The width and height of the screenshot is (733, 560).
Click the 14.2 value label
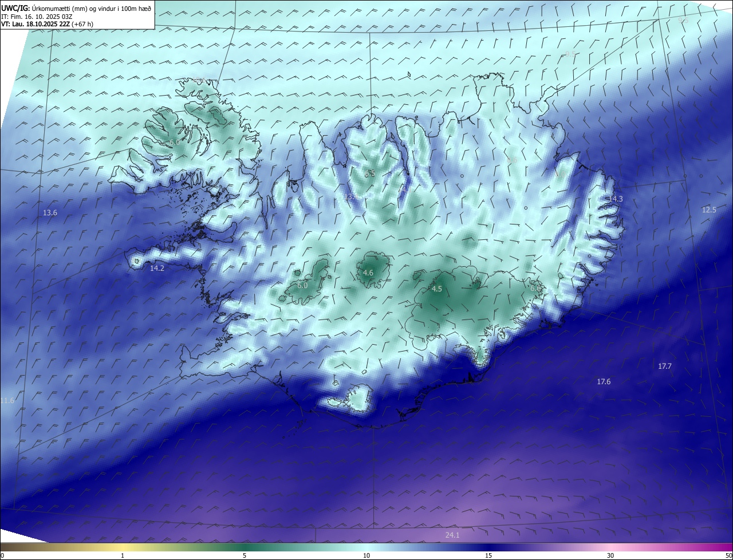[x=157, y=268]
